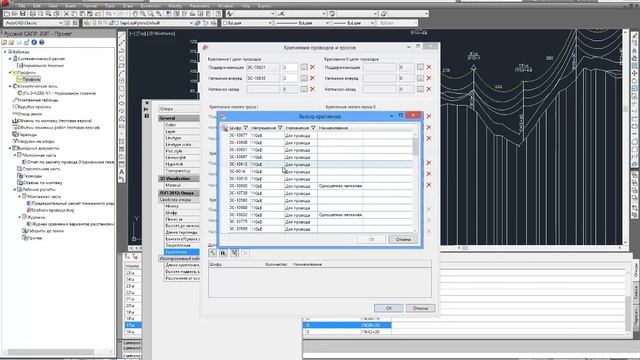Screen dimensions: 640x360
Task: Click quantity field of Натяжное вперед, first chain
Action: click(290, 78)
